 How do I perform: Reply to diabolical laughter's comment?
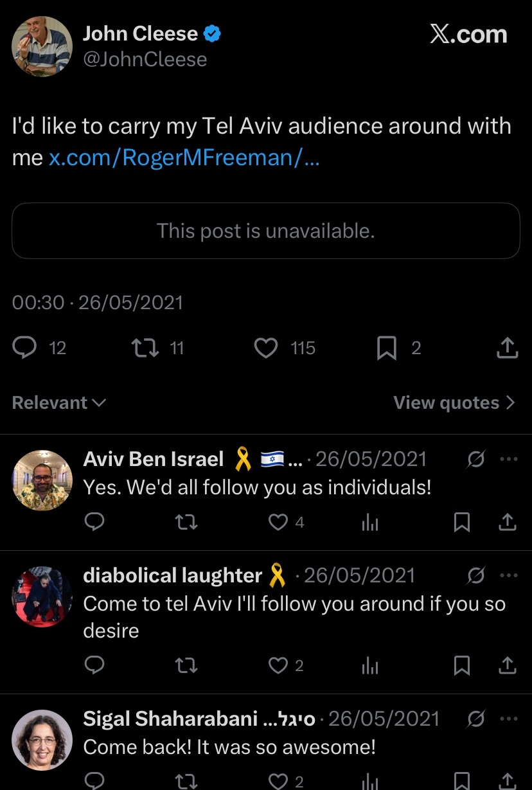pyautogui.click(x=94, y=665)
